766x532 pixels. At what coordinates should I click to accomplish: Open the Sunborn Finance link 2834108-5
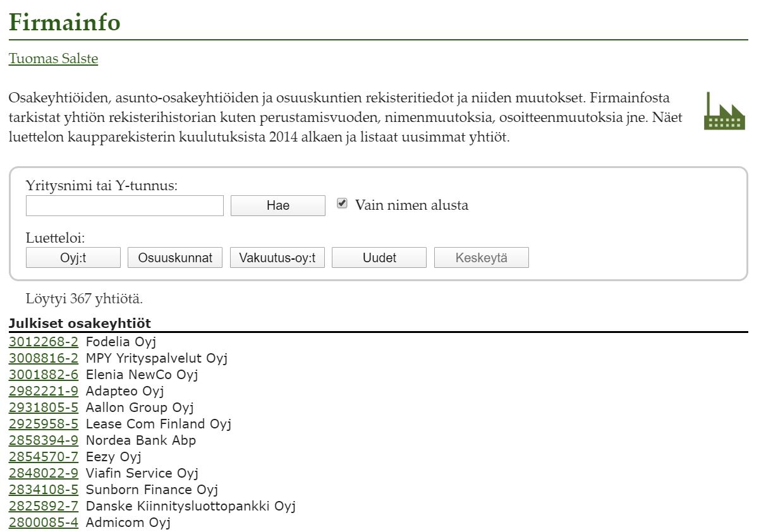[x=44, y=490]
